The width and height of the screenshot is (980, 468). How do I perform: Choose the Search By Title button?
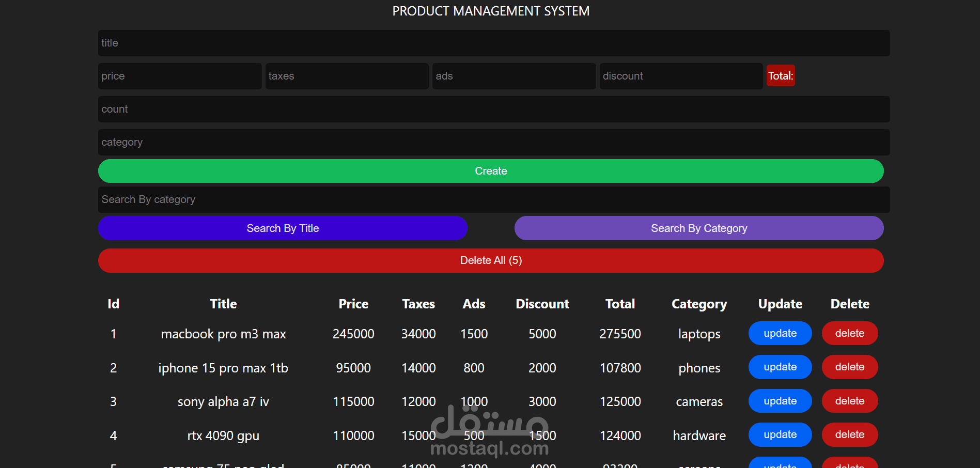(283, 228)
